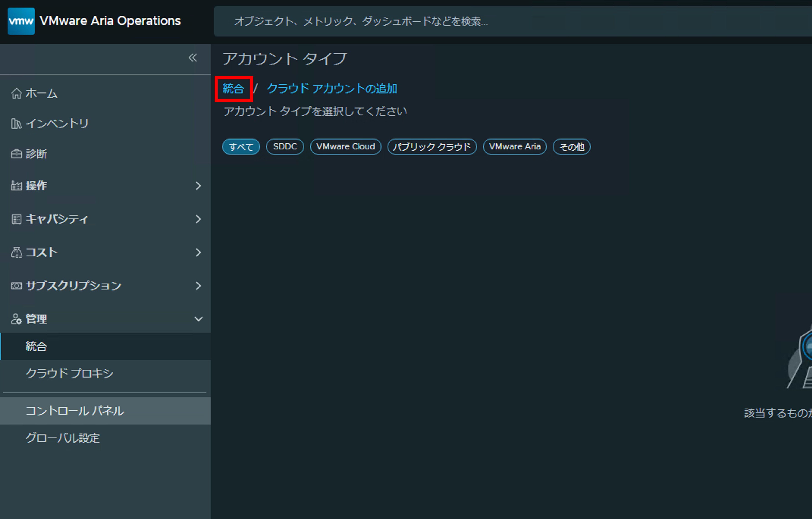
Task: Click the Administration (管理) user-gear icon
Action: 16,319
